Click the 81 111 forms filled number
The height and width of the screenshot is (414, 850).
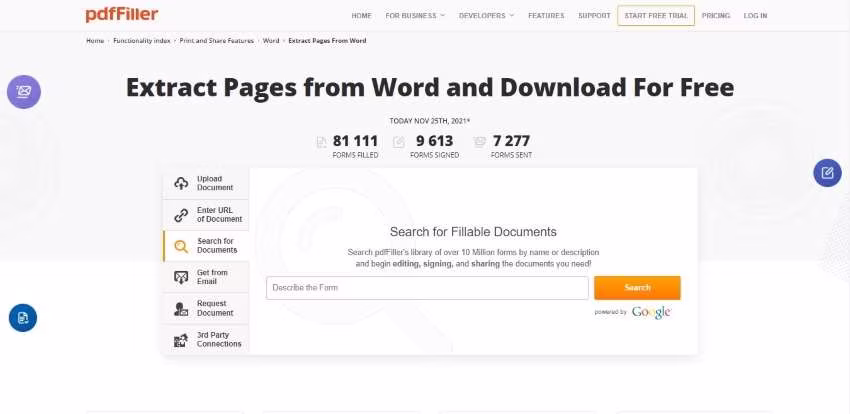(355, 141)
